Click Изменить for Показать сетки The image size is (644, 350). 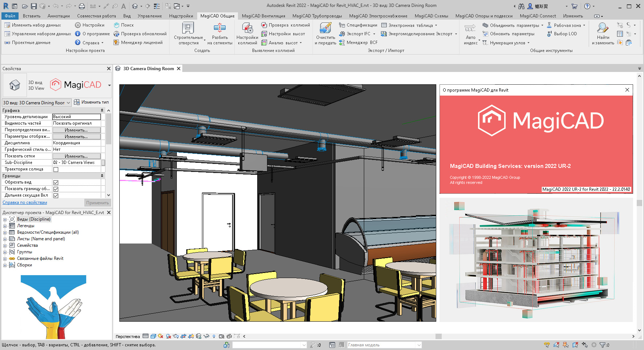tap(76, 156)
